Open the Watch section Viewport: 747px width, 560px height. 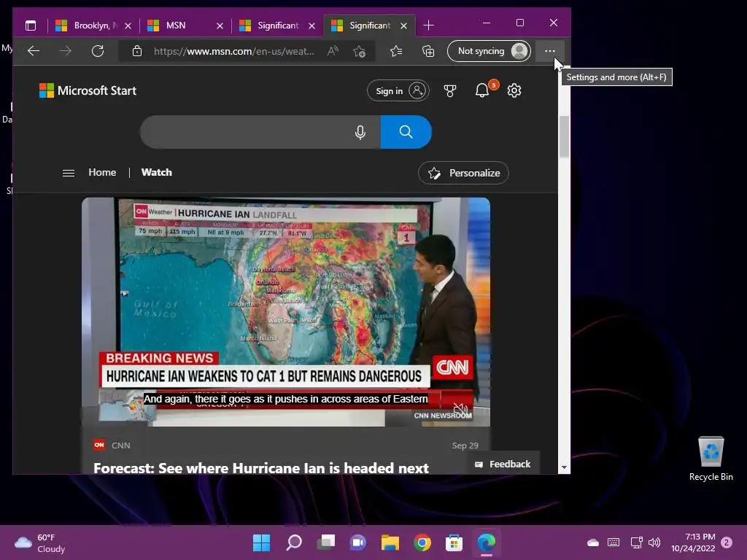(x=156, y=172)
